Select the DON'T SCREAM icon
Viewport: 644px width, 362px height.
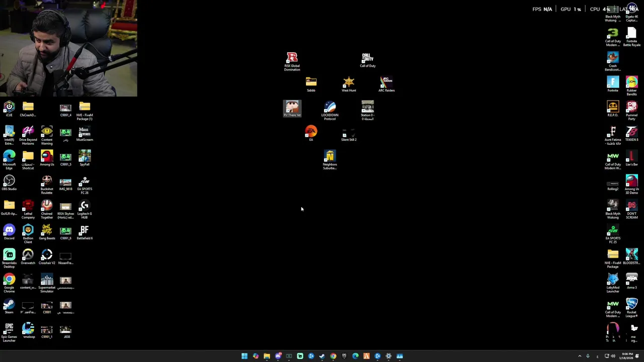pyautogui.click(x=631, y=210)
